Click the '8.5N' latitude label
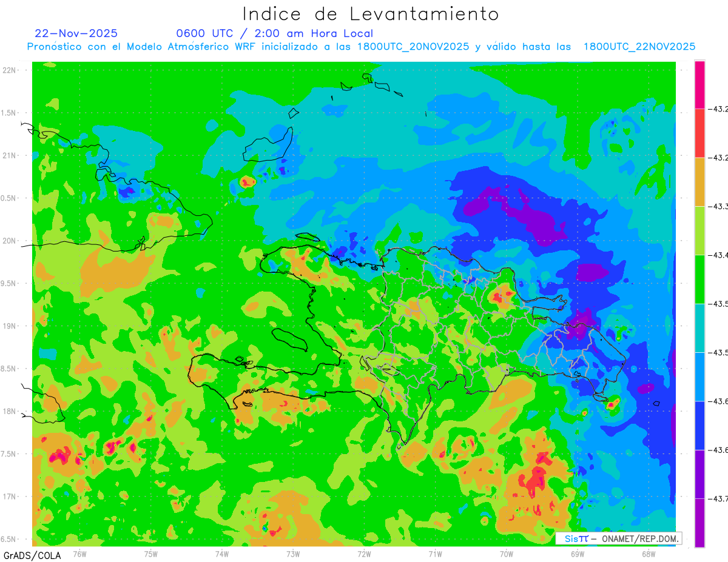 coord(10,369)
